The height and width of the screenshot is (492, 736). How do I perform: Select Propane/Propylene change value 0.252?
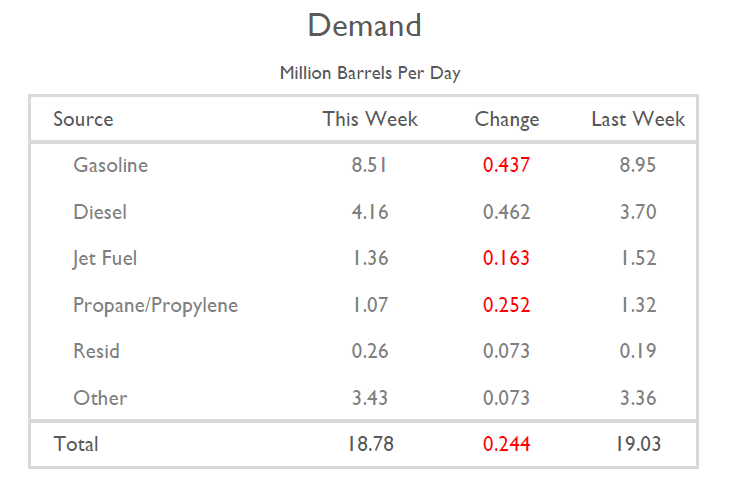[x=507, y=305]
